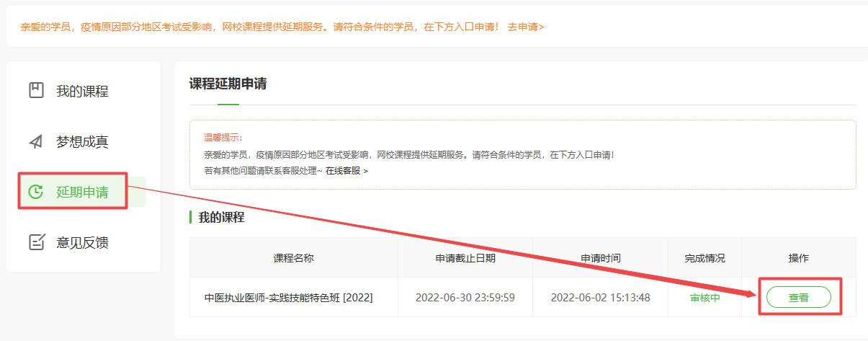Click the pencil-note icon for 意见反馈
This screenshot has height=341, width=868.
(x=36, y=242)
